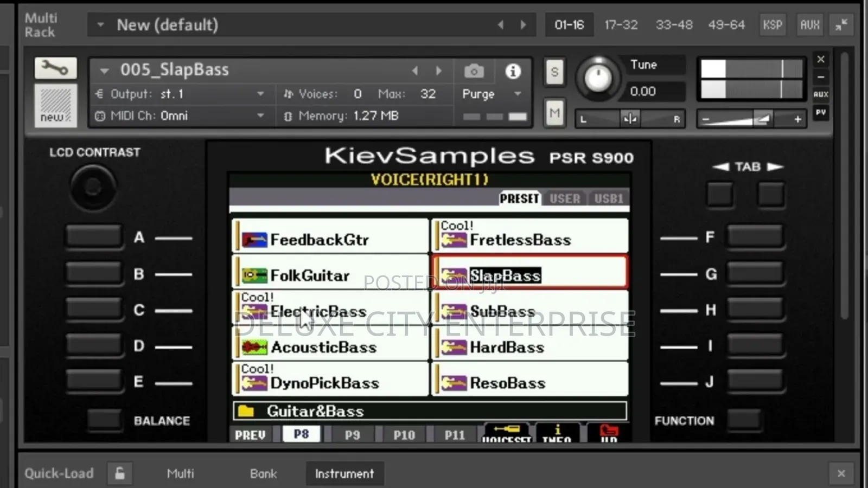868x488 pixels.
Task: Click the UP folder icon on the LCD
Action: pos(609,433)
